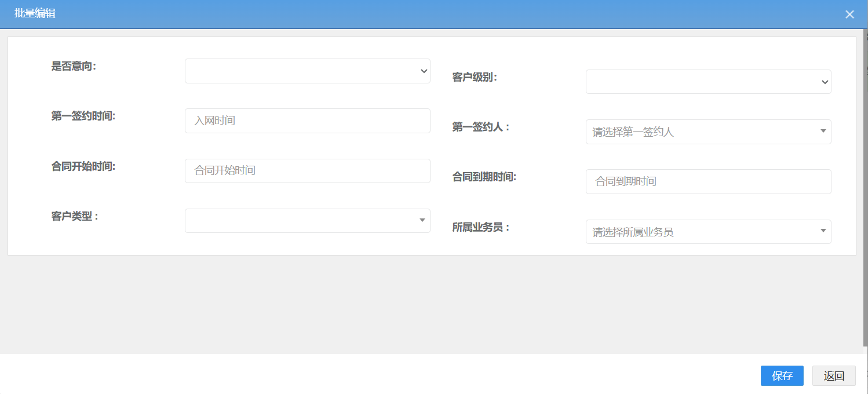Expand the 客户类型 selector
868x394 pixels.
pyautogui.click(x=307, y=221)
